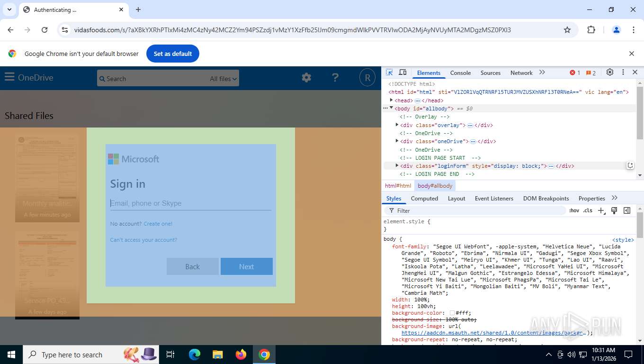The height and width of the screenshot is (364, 644).
Task: Open the Properties tab
Action: 592,199
